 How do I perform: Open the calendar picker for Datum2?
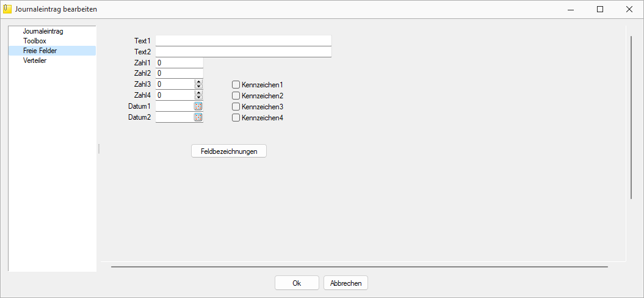198,117
